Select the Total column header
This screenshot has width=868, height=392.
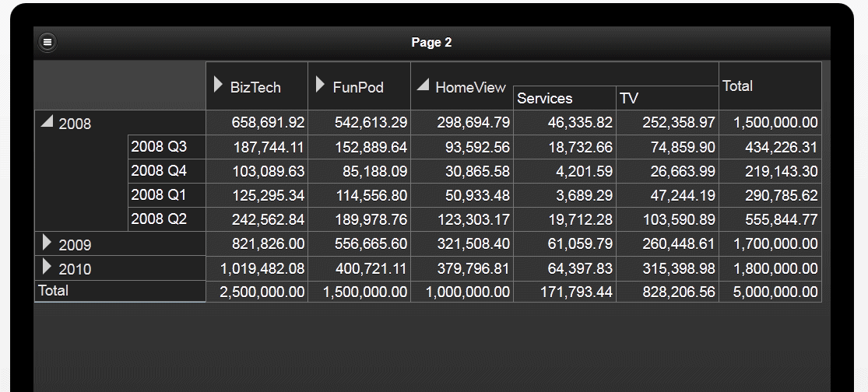pyautogui.click(x=770, y=86)
